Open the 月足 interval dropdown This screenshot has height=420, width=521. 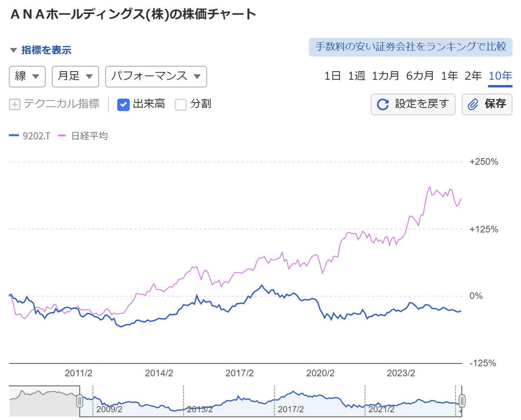(x=75, y=76)
